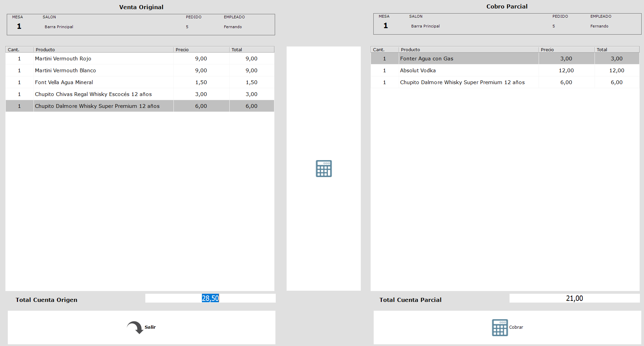Click the Salir arrow icon
Viewport: 644px width, 346px height.
[135, 327]
